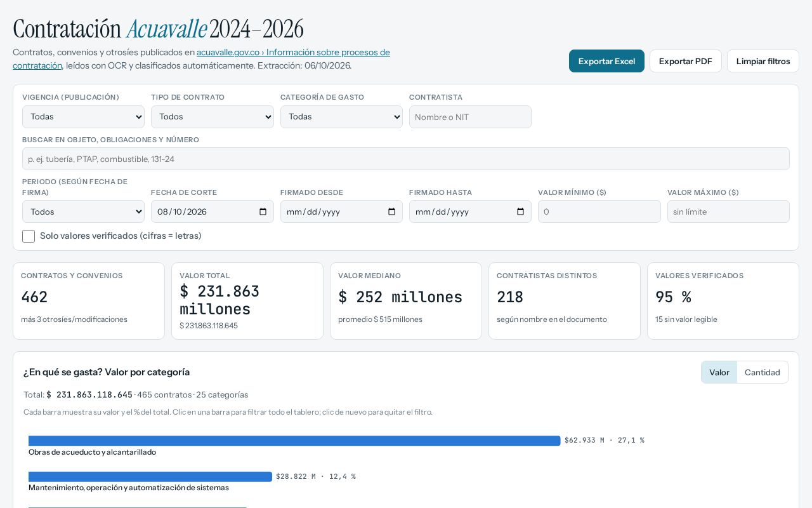Click 'más 3 otrosíes/modificaciones' note
812x508 pixels.
tap(74, 319)
